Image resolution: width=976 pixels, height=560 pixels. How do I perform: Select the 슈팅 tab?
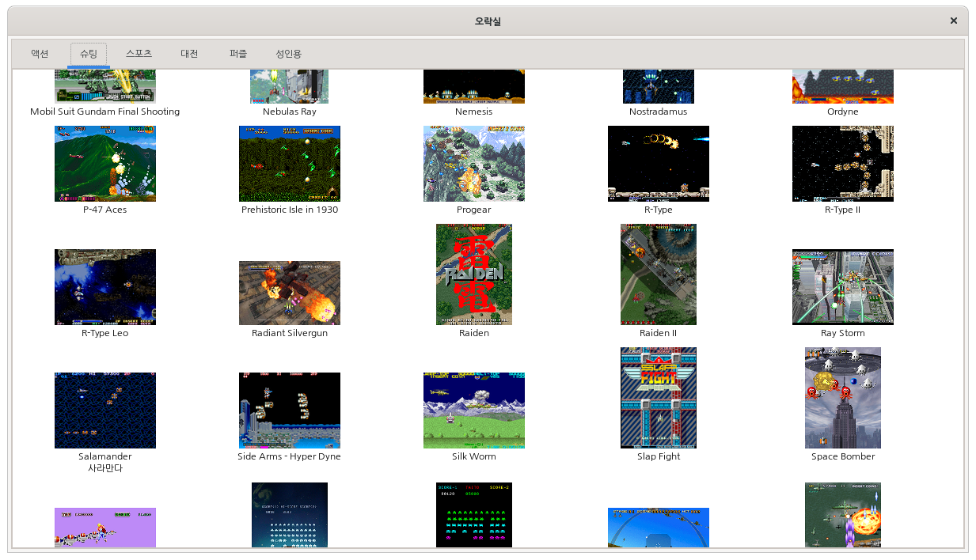point(89,54)
